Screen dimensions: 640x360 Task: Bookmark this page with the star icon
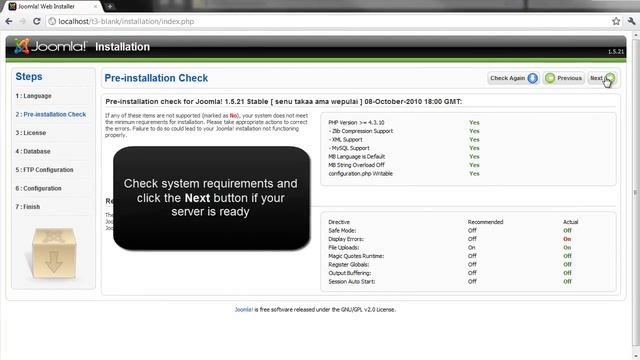616,21
